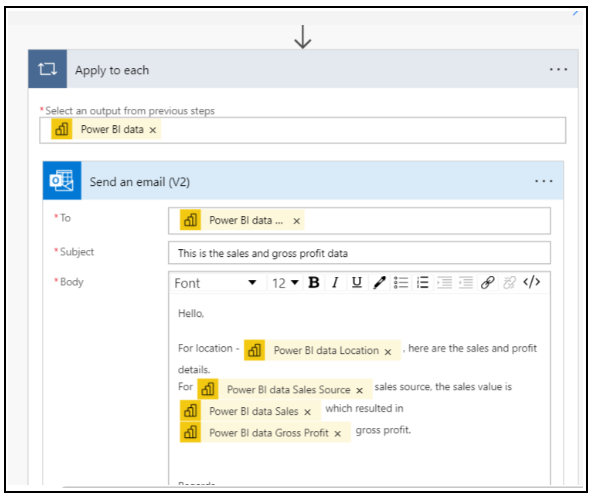Click the Power BI data Gross Profit token
Viewport: 592px width, 497px height.
point(265,433)
